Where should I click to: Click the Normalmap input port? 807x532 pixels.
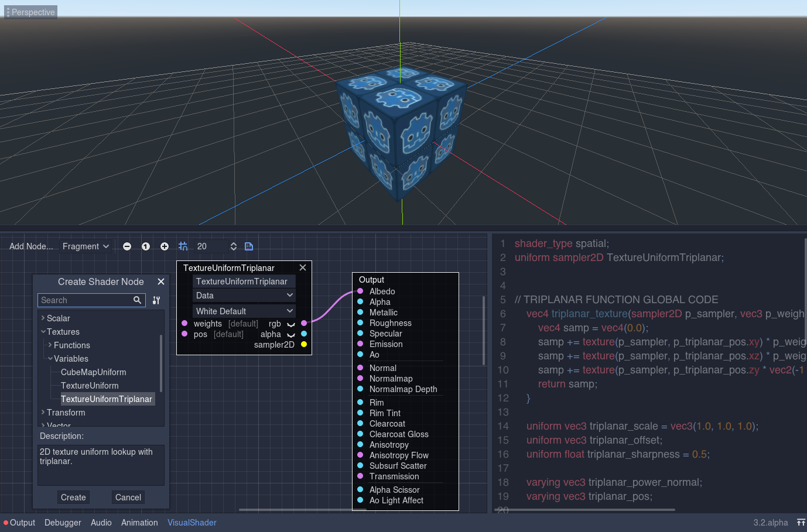(x=360, y=378)
